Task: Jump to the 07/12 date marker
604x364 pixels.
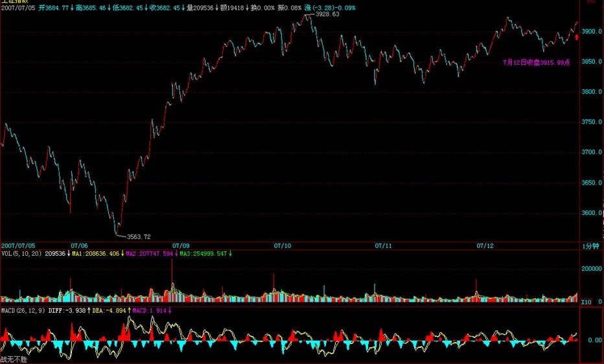Action: tap(485, 246)
